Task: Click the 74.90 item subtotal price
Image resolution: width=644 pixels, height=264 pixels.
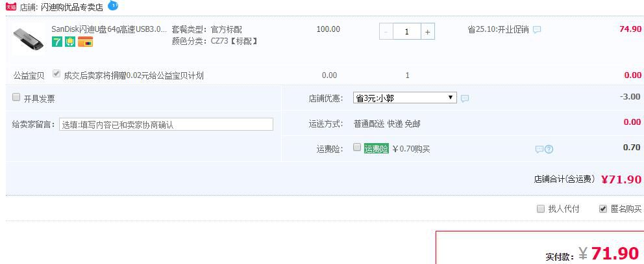Action: 630,29
